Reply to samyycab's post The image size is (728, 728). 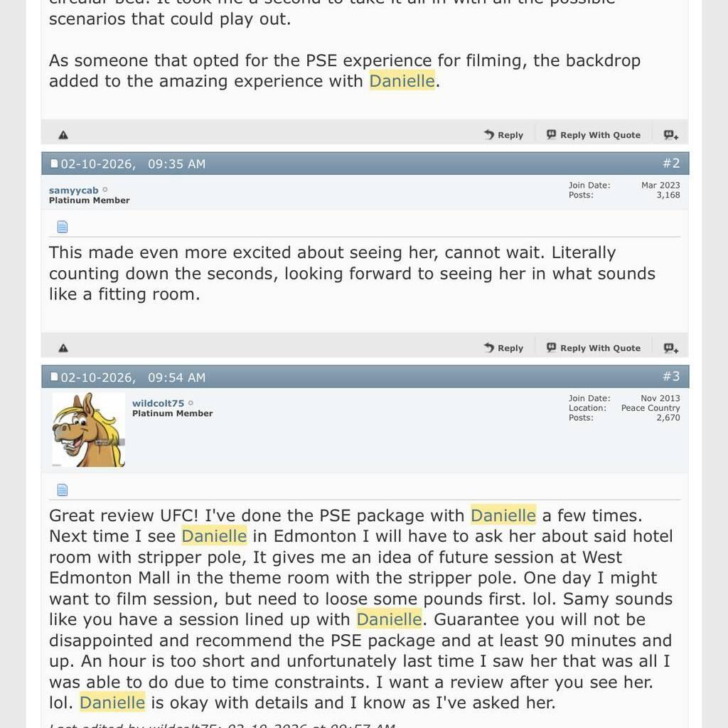[503, 348]
